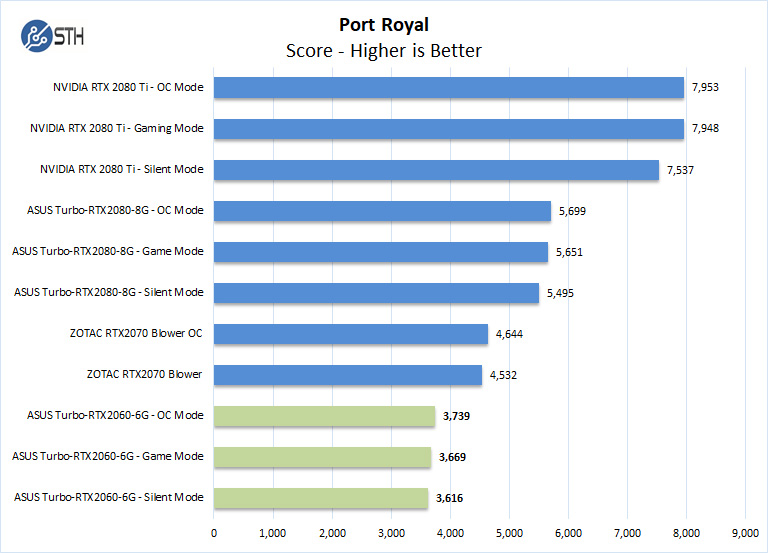Click the '8,000' axis tick label
This screenshot has width=768, height=553.
point(686,533)
